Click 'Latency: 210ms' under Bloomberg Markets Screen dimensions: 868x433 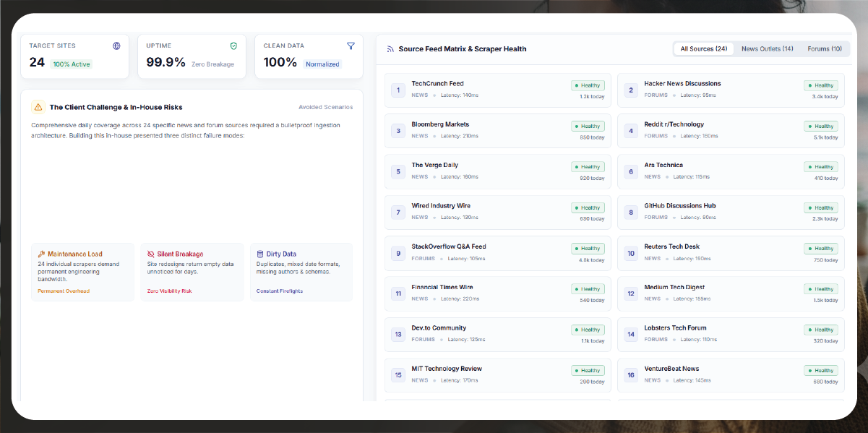(x=459, y=136)
